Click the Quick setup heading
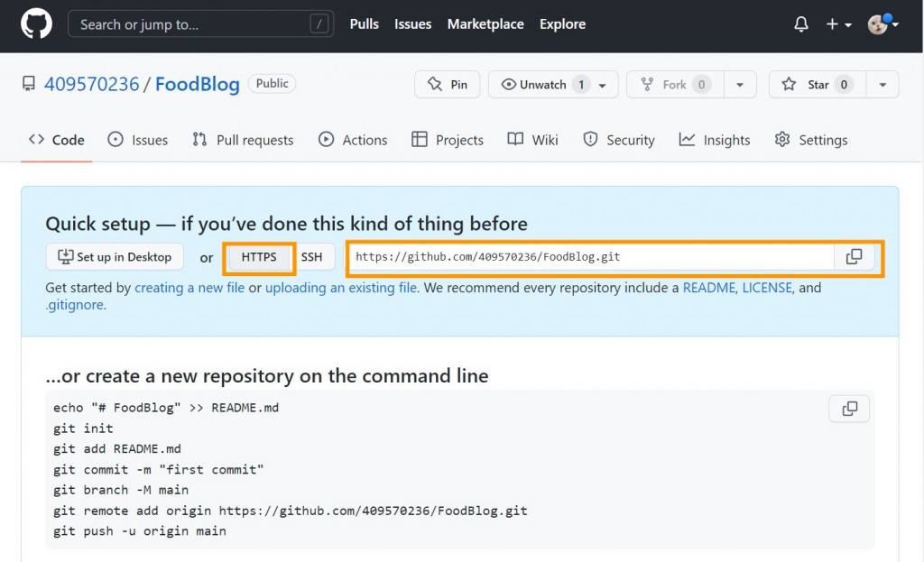Screen dimensions: 924x562 (x=286, y=224)
